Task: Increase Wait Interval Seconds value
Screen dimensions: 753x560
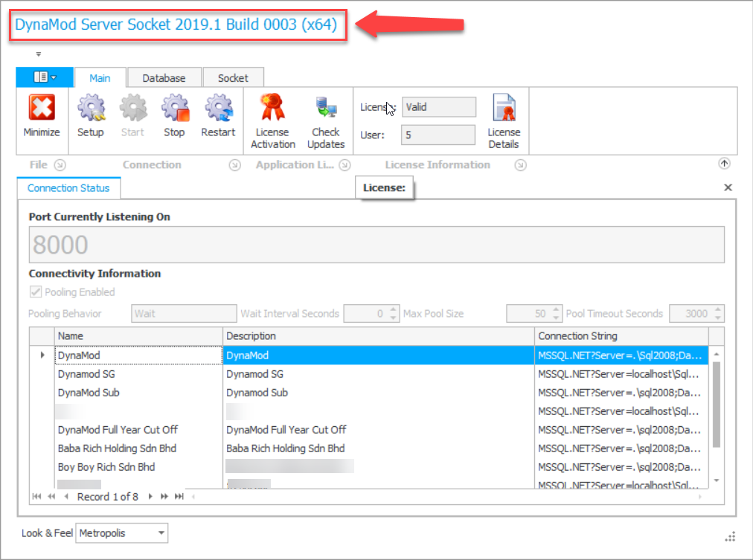Action: pos(394,309)
